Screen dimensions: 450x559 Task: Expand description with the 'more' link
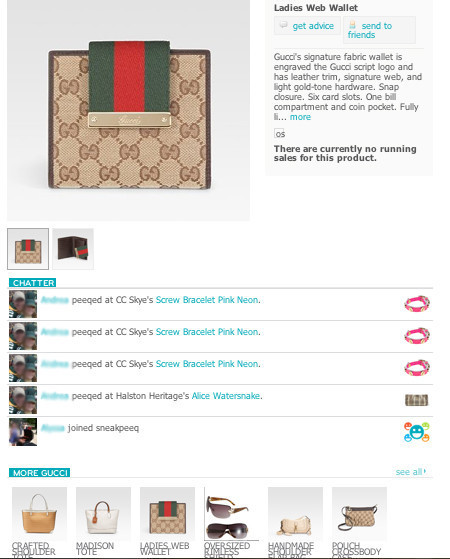300,117
